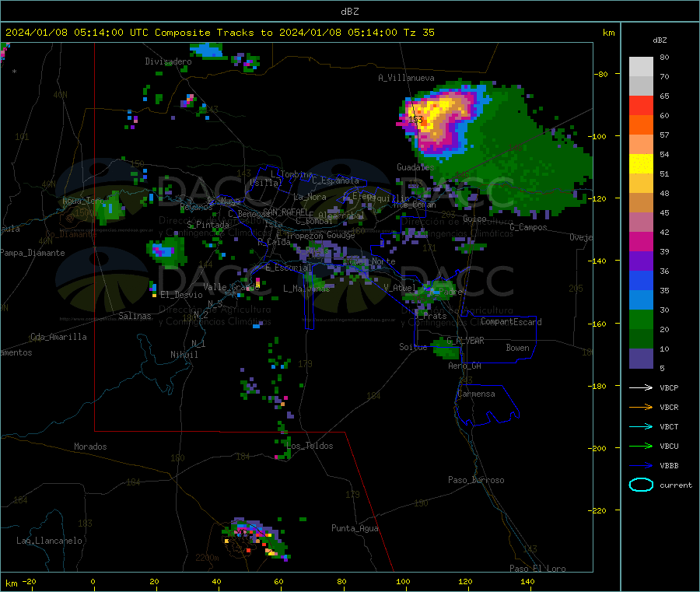This screenshot has width=700, height=592.
Task: Click the Guadales map label
Action: tap(415, 167)
